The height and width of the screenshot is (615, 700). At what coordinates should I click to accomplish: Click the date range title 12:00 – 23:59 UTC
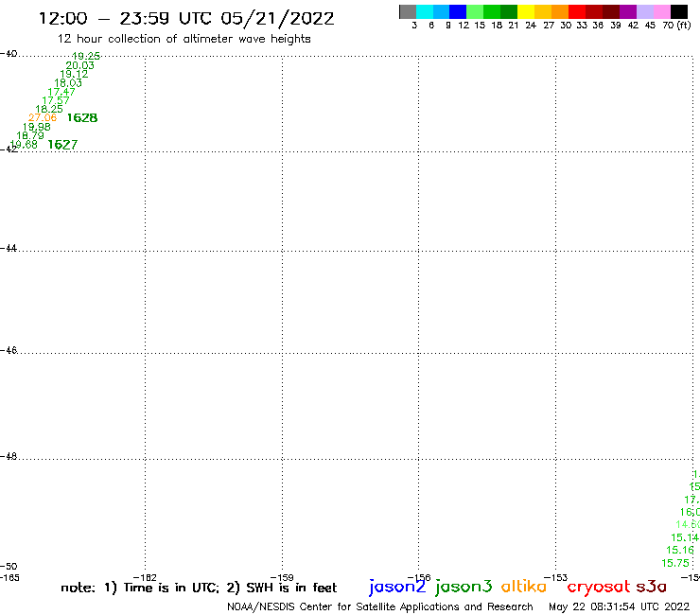(x=186, y=19)
